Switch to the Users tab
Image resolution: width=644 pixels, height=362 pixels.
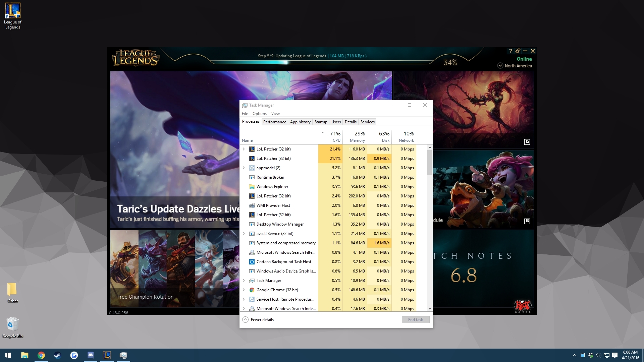[x=336, y=122]
